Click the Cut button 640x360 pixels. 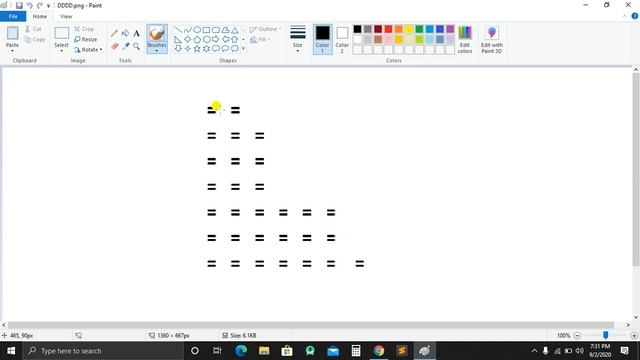[33, 29]
